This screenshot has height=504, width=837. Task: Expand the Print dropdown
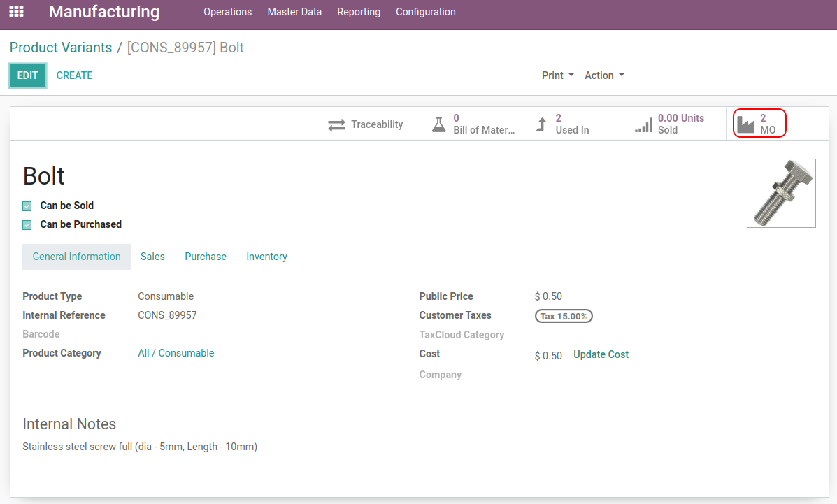(x=557, y=75)
